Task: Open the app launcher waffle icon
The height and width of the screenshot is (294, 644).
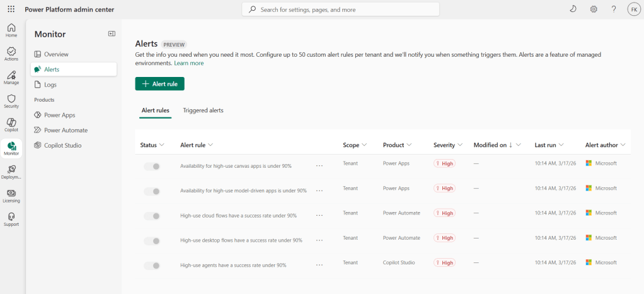Action: coord(11,9)
